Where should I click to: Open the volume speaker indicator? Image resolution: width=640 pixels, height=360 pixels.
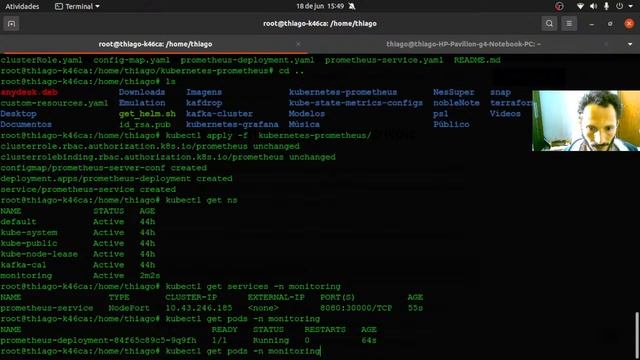tap(593, 7)
